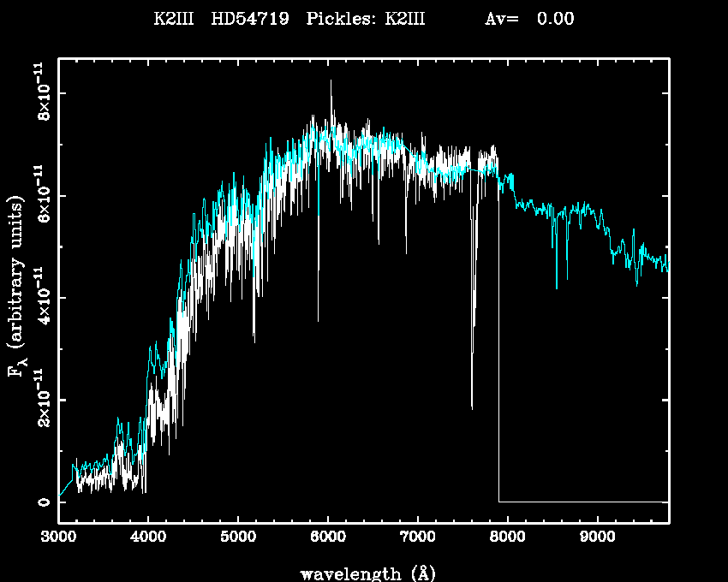Click the 4000 wavelength tick label
The image size is (728, 582).
tap(148, 538)
